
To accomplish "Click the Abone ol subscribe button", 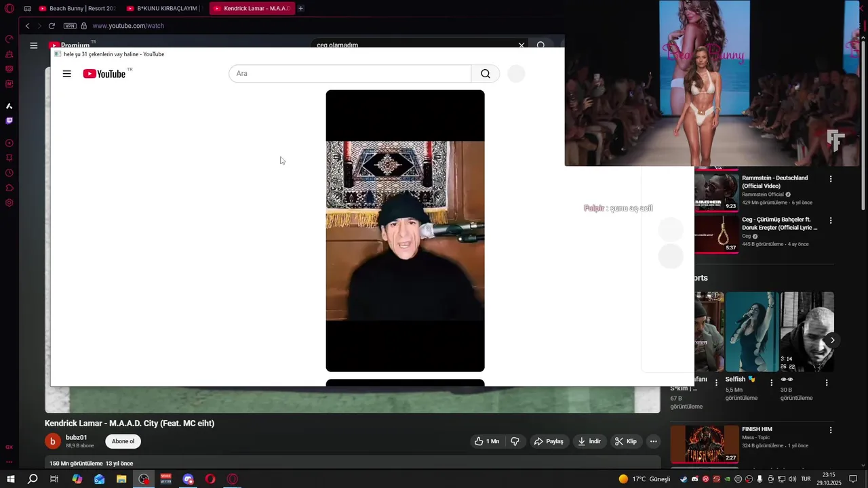I will [x=123, y=441].
